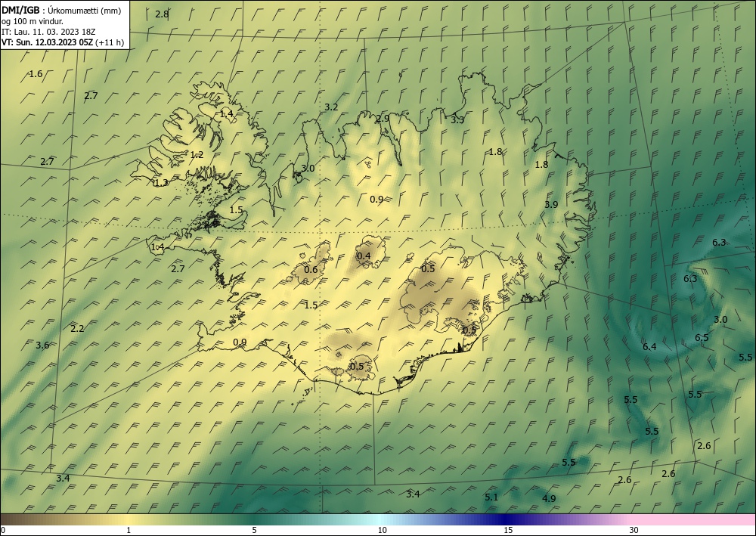Click the 'DMI/IGB : Úrkomumætti (mm)' title line

coord(61,11)
